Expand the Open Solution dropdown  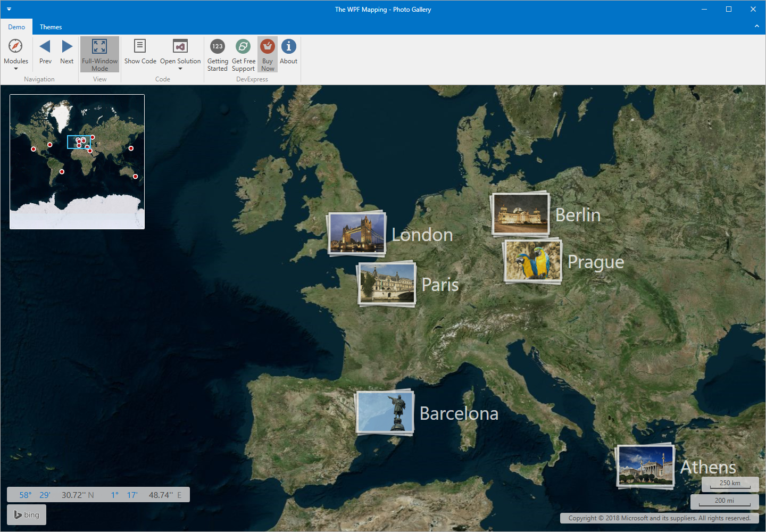coord(180,69)
